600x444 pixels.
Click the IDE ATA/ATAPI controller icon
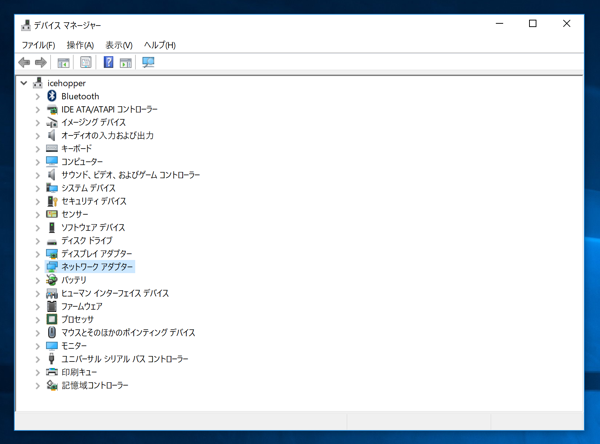[x=52, y=109]
